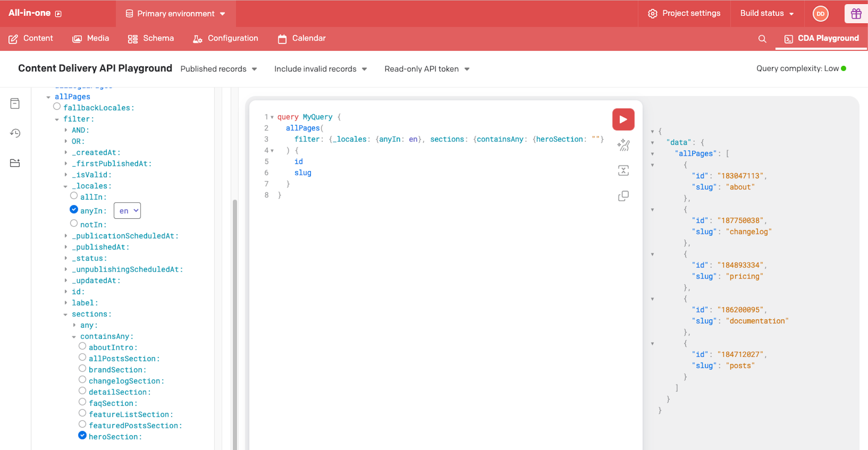Collapse the _locales filter node
This screenshot has height=450, width=868.
(x=66, y=186)
